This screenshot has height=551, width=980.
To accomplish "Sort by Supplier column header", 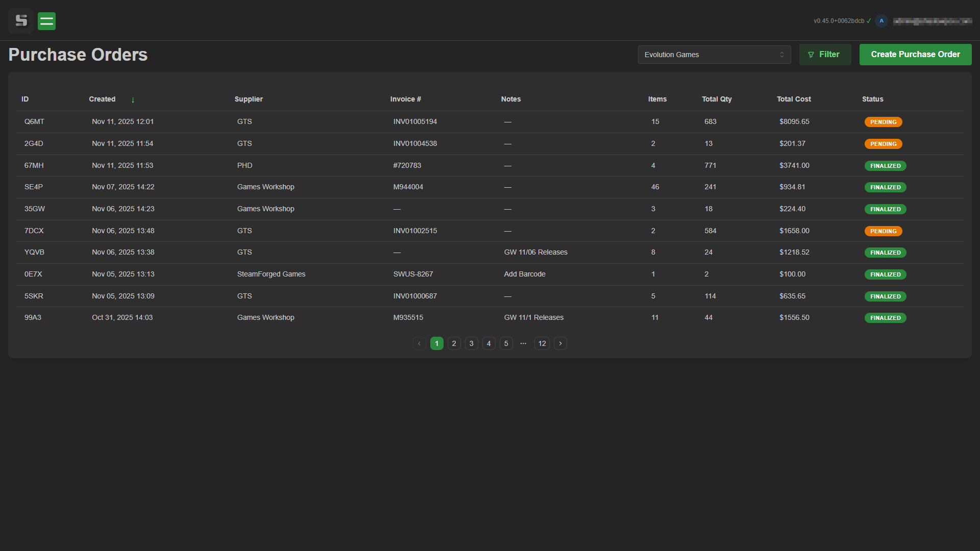I will [249, 99].
